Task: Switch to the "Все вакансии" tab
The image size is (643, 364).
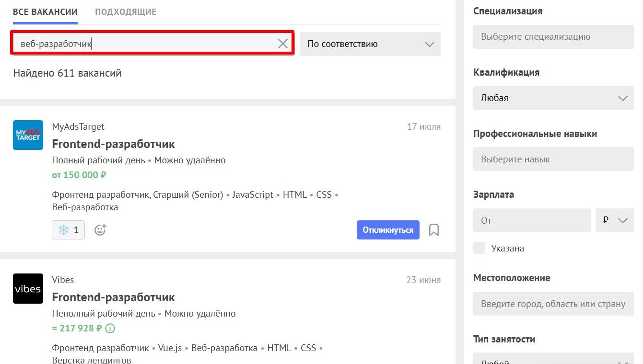Action: [45, 12]
